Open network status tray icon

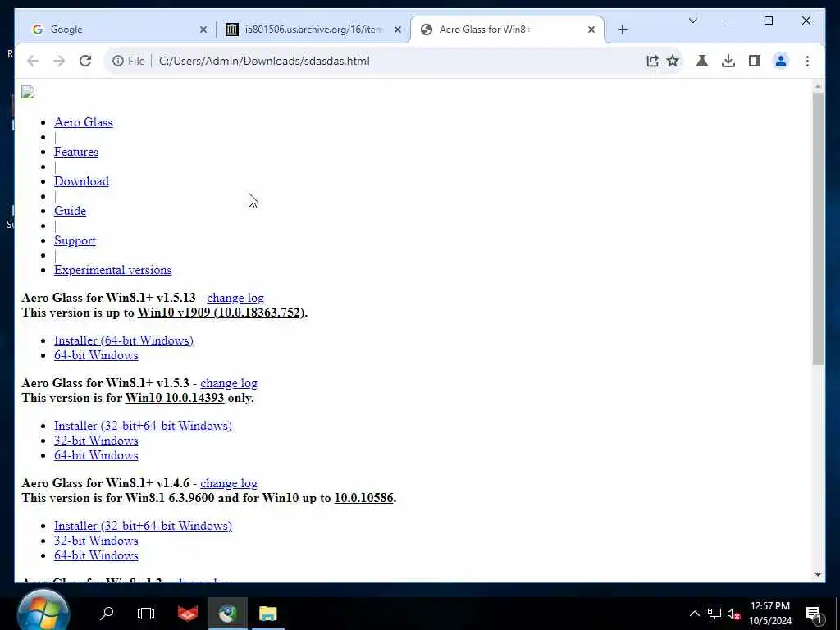click(714, 614)
